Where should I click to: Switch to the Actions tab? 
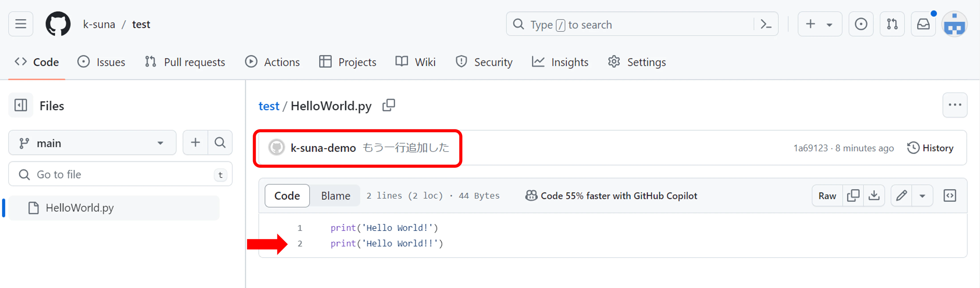272,62
